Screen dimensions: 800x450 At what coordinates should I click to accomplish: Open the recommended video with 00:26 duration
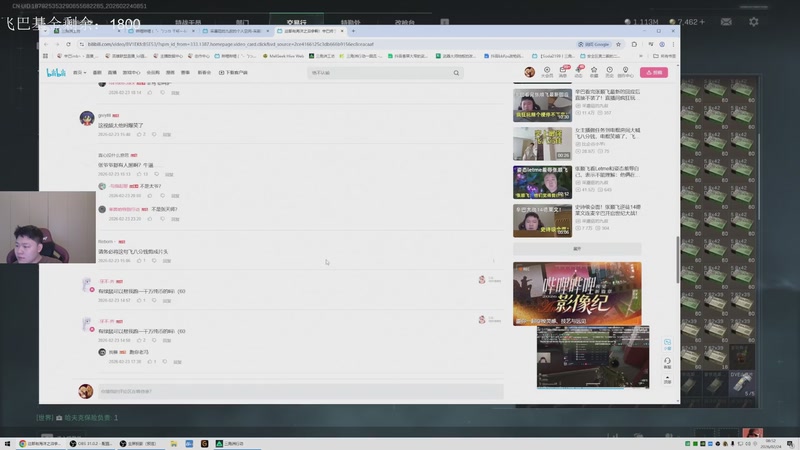[x=542, y=144]
